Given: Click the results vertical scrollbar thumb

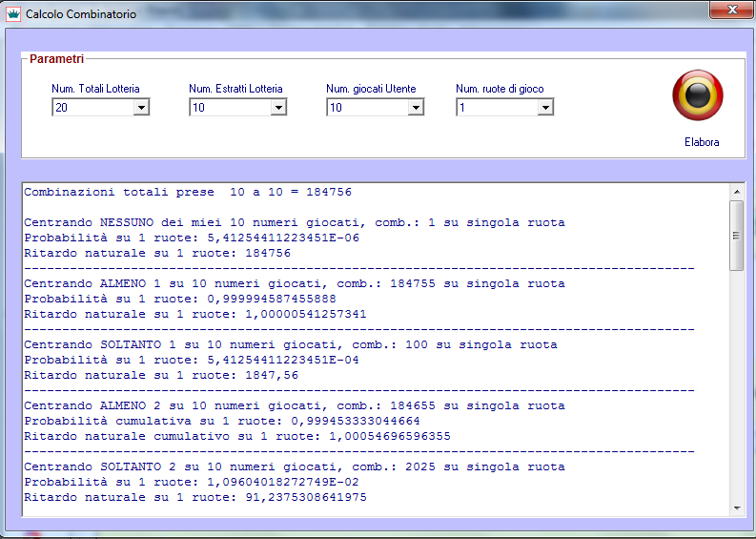Looking at the screenshot, I should coord(737,236).
